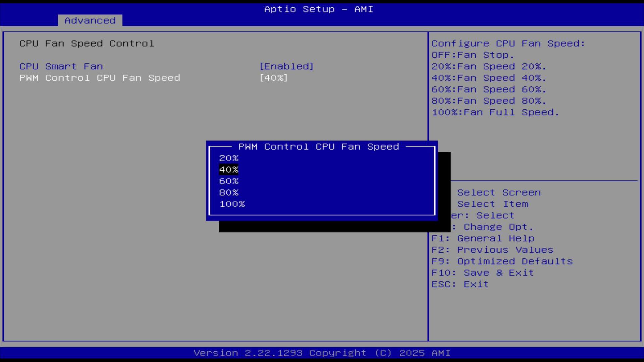
Task: Click the Select Item key hint
Action: pyautogui.click(x=492, y=204)
